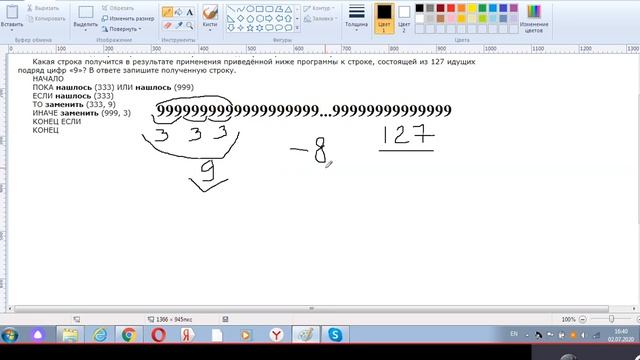The height and width of the screenshot is (360, 640).
Task: Open the Windows Start menu
Action: tap(9, 335)
